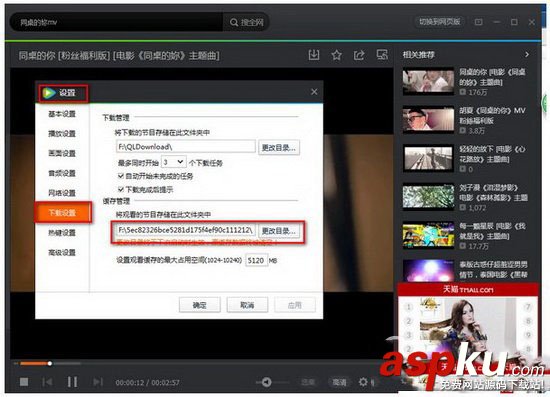Open 轻轻的放下 video thumbnail

pyautogui.click(x=428, y=158)
